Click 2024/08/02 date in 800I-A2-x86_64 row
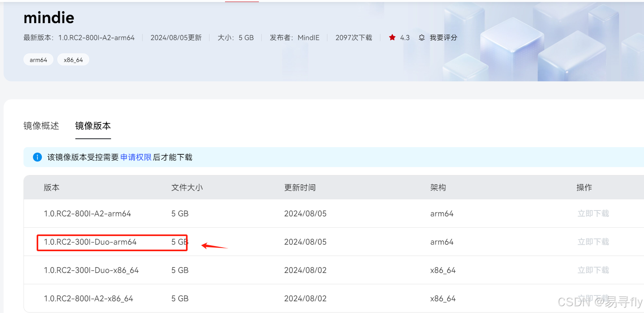Viewport: 644px width, 313px height. click(305, 299)
